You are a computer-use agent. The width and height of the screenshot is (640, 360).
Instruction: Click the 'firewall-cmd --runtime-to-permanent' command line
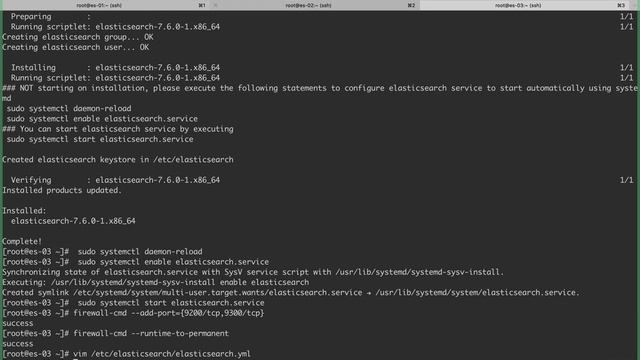click(x=116, y=333)
